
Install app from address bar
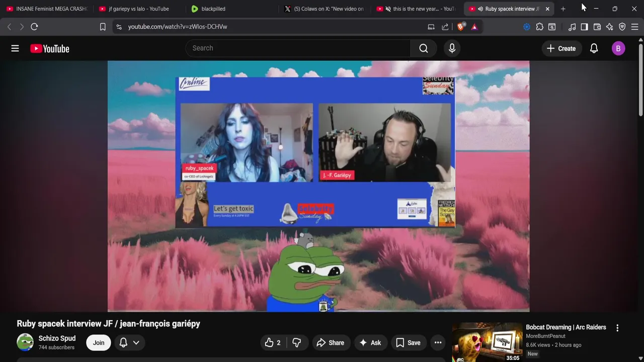click(431, 27)
